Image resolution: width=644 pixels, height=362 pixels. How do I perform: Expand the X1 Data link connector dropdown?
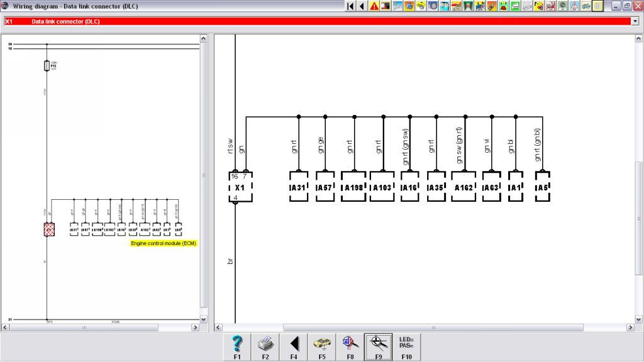(635, 21)
